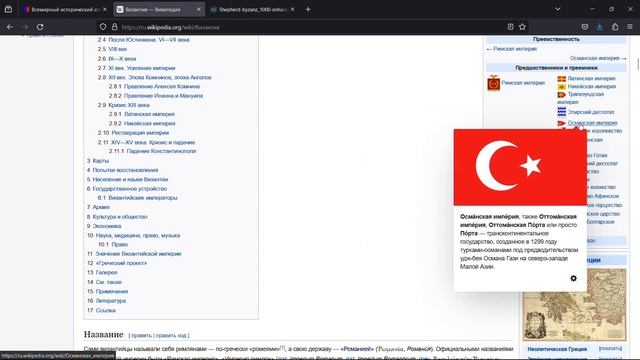Open contents entry "2.8.1 Правление Алексея Комнина"
This screenshot has height=360, width=640.
click(154, 87)
